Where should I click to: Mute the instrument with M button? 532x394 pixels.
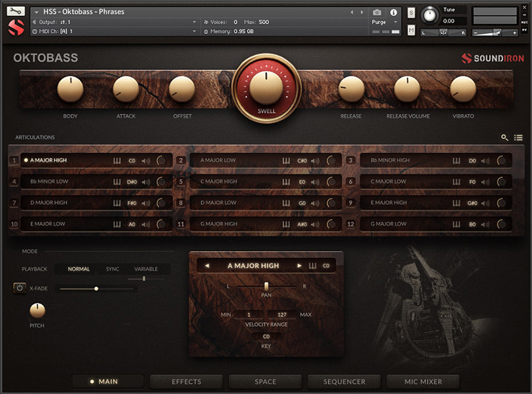pos(411,31)
